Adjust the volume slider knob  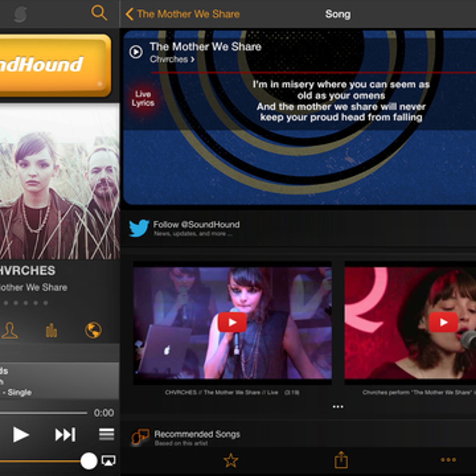tap(89, 461)
